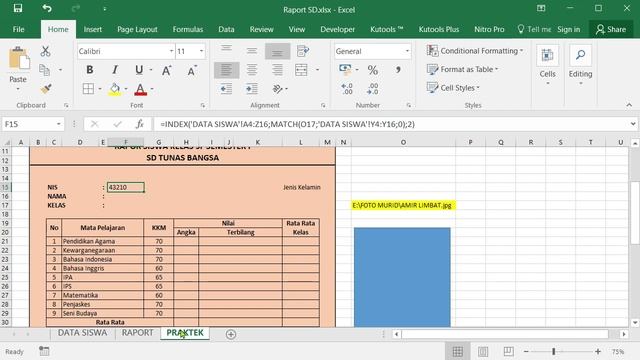Expand the Name Box dropdown
Image resolution: width=640 pixels, height=360 pixels.
[x=59, y=124]
